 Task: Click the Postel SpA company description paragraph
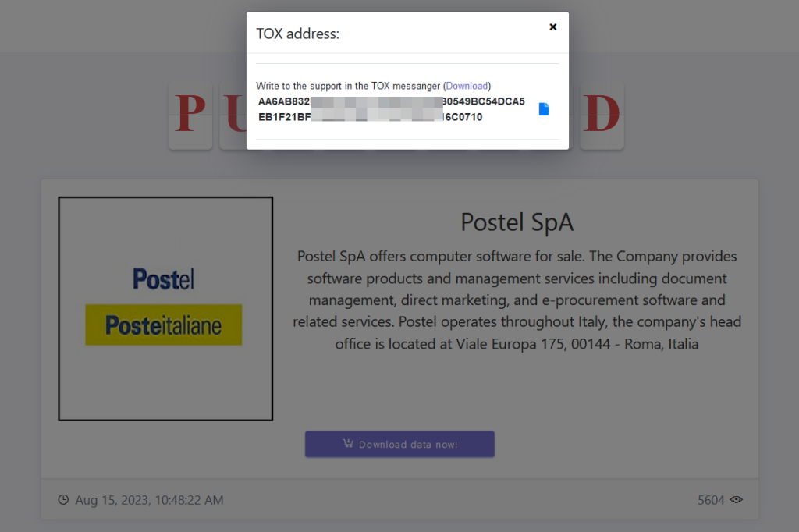pos(517,300)
